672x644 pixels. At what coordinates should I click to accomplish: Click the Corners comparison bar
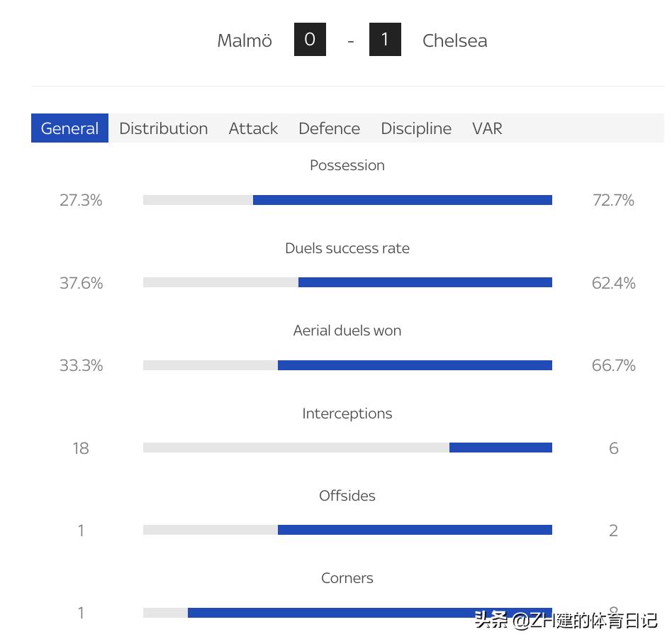[x=347, y=613]
